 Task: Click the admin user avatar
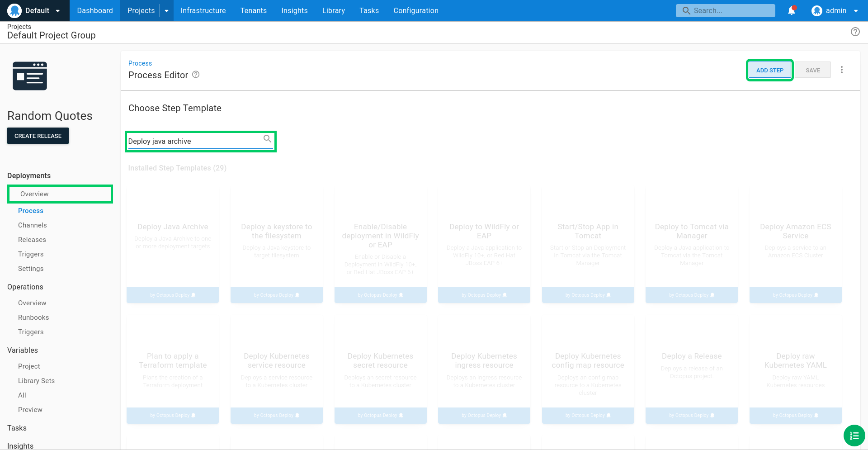816,10
